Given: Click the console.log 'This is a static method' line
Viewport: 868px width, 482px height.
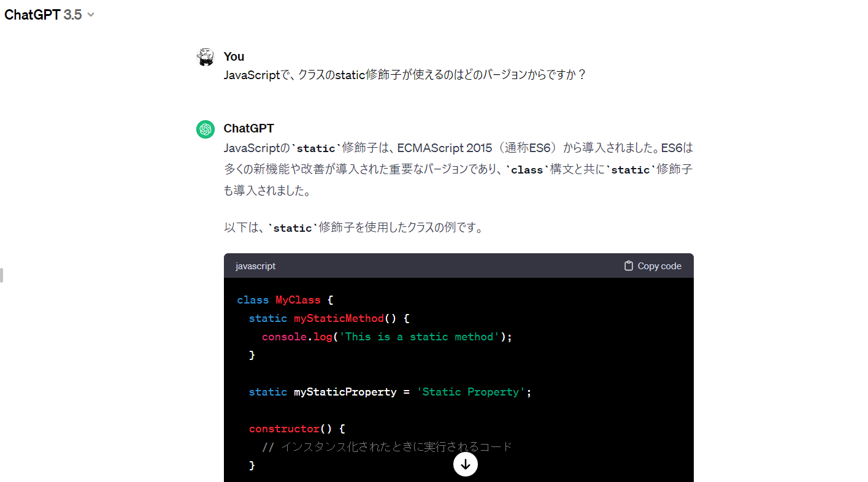Looking at the screenshot, I should (386, 337).
